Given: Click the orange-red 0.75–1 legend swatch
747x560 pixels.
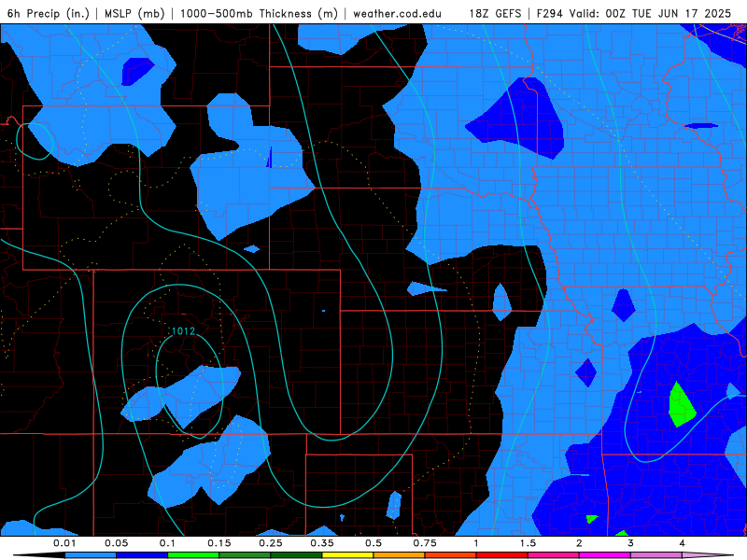Looking at the screenshot, I should pyautogui.click(x=451, y=555).
